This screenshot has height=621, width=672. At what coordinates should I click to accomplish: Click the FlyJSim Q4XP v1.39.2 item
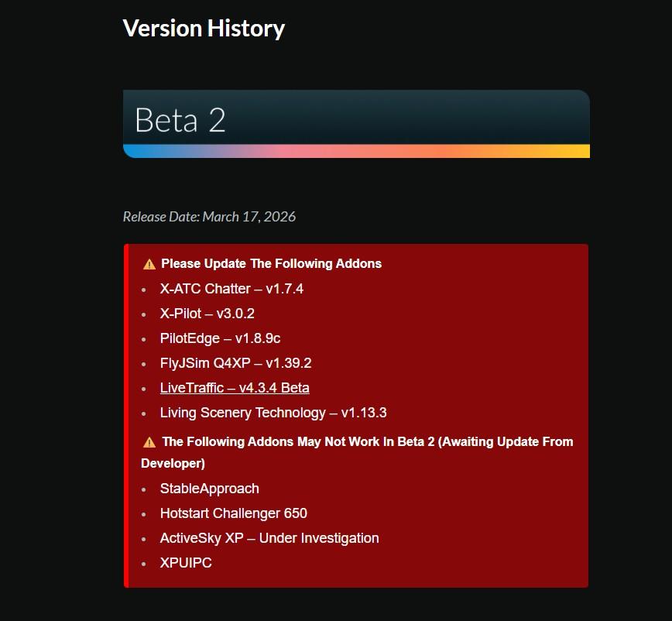coord(235,363)
